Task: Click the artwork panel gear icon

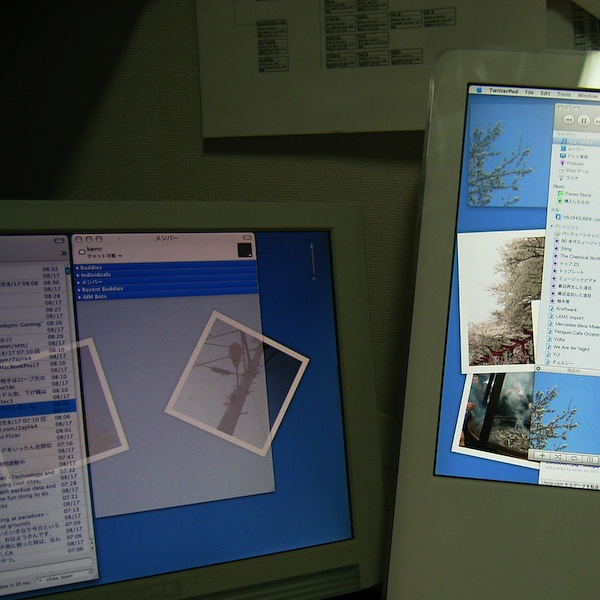Action: 538,368
